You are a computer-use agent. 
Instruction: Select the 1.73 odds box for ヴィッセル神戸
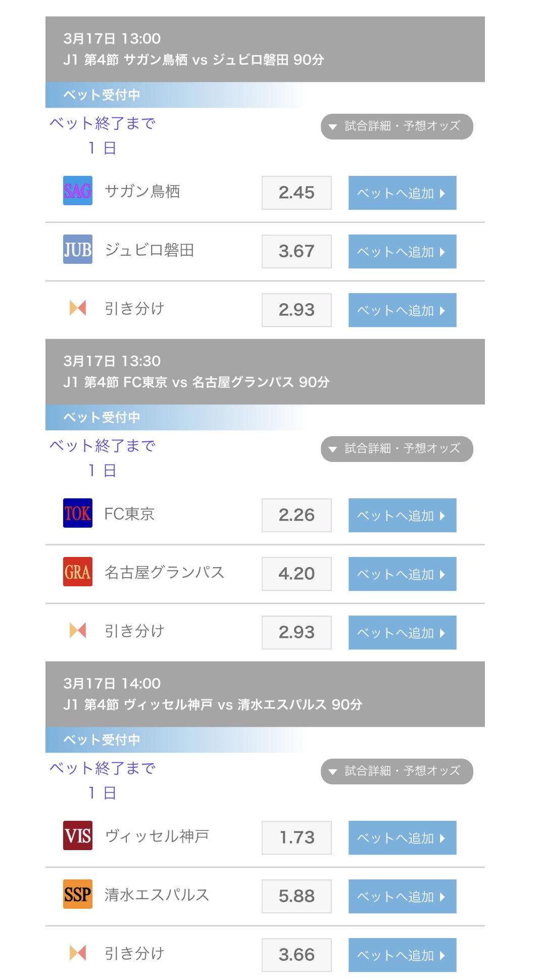point(297,837)
